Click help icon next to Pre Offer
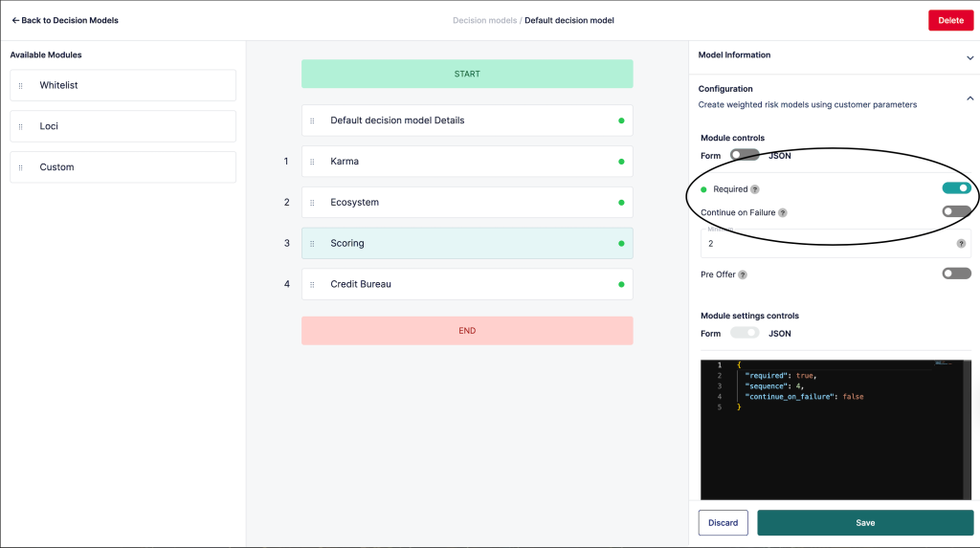Viewport: 980px width, 548px height. coord(743,274)
